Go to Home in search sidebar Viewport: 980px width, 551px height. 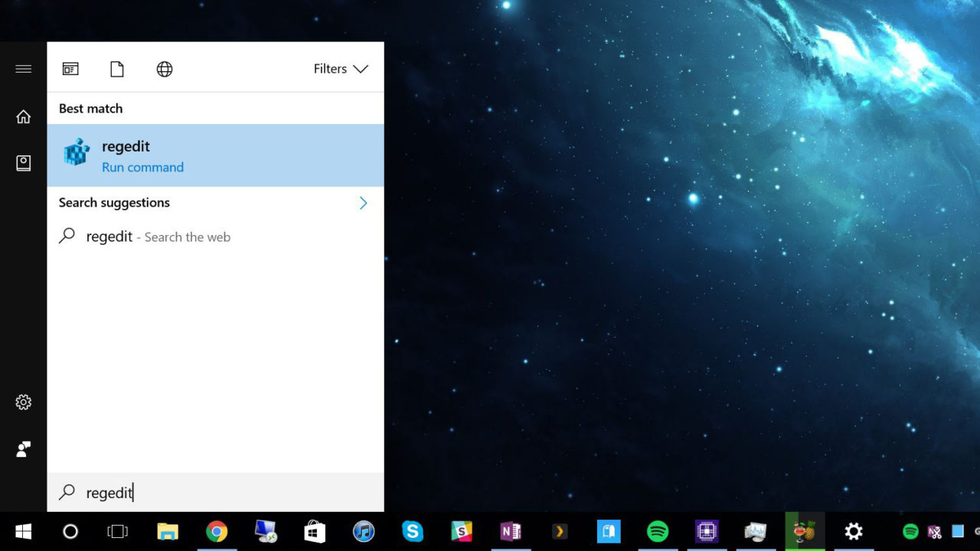point(24,116)
